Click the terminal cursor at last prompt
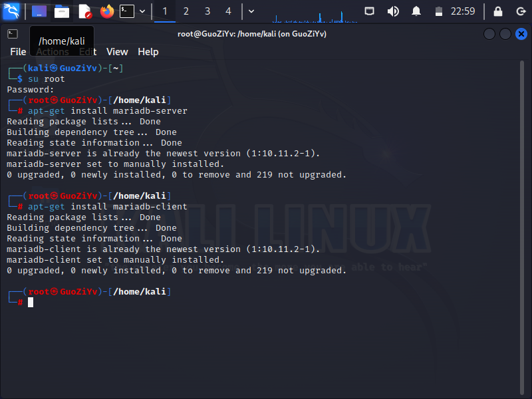The image size is (532, 399). (31, 303)
